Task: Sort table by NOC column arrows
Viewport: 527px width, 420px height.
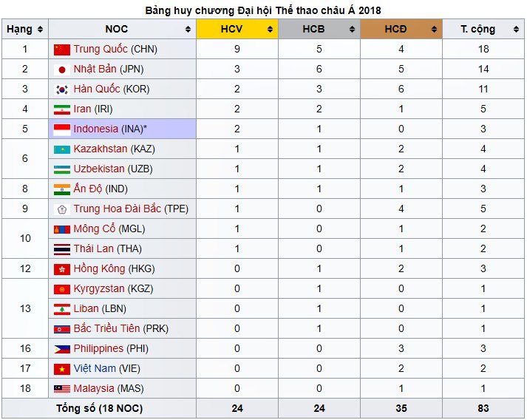Action: click(x=188, y=30)
